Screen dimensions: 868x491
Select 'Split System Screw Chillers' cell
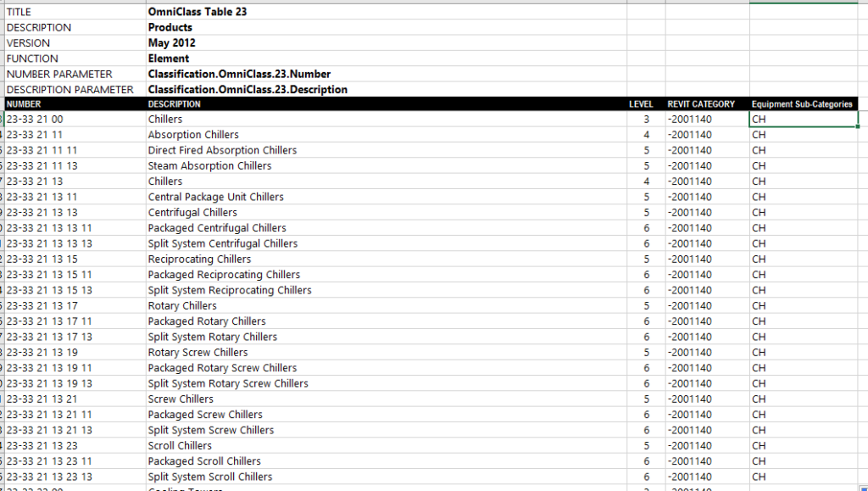tap(387, 430)
